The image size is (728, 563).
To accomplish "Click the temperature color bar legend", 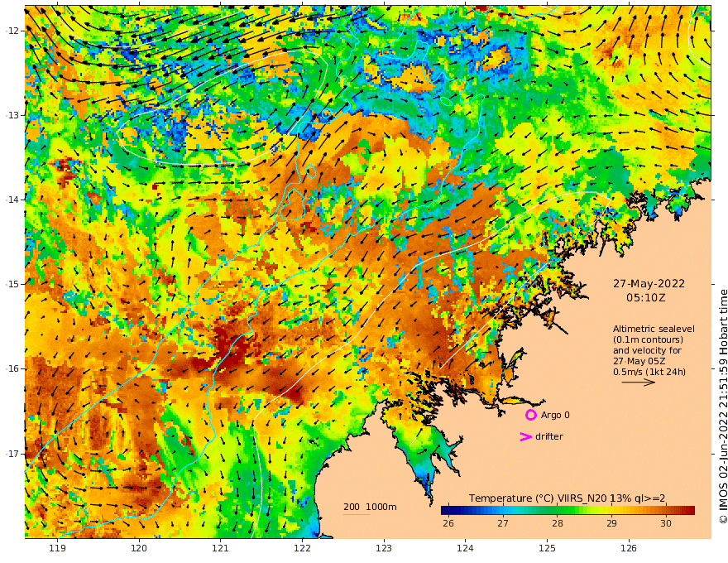I will click(568, 510).
